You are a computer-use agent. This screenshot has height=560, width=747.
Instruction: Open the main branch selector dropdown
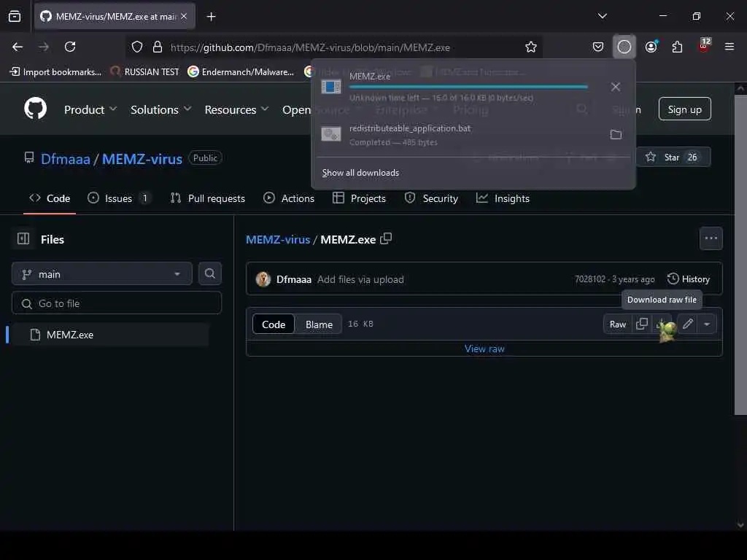point(101,274)
